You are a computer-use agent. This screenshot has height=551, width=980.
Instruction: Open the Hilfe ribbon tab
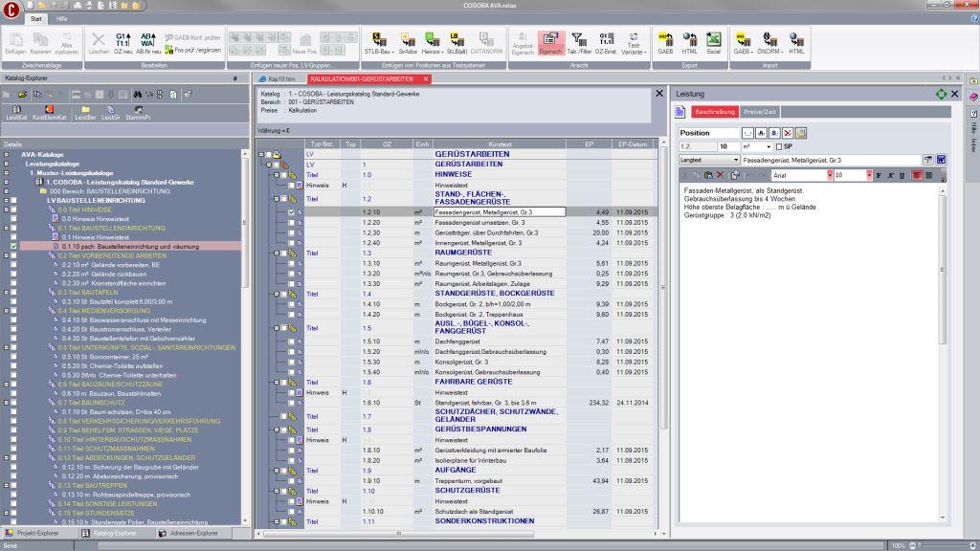tap(61, 18)
